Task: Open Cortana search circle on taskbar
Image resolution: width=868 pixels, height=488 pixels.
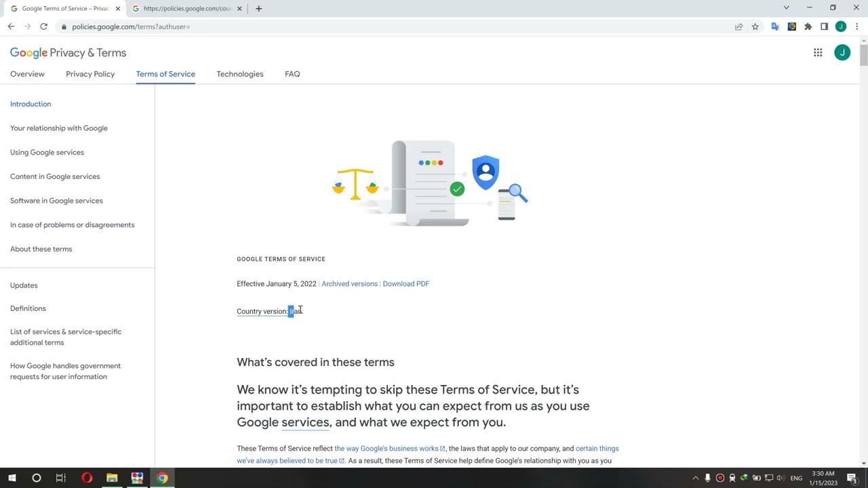Action: tap(37, 478)
